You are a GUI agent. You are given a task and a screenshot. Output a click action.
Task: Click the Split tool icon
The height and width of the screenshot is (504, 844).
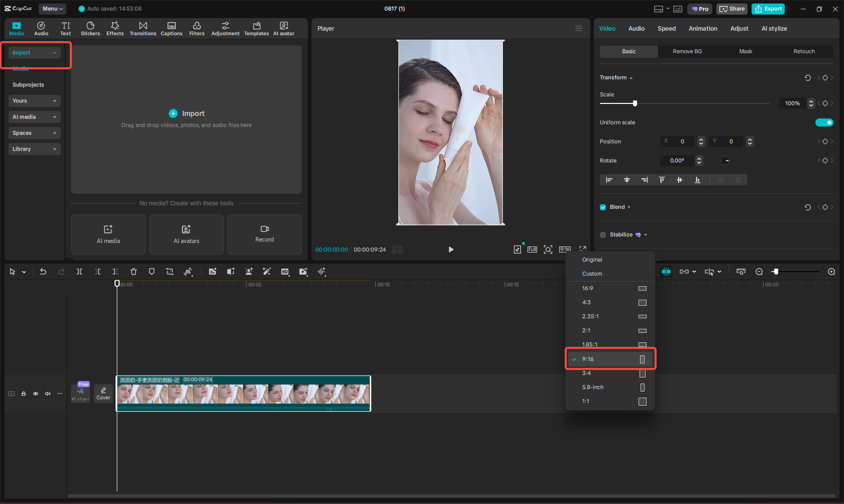tap(79, 272)
